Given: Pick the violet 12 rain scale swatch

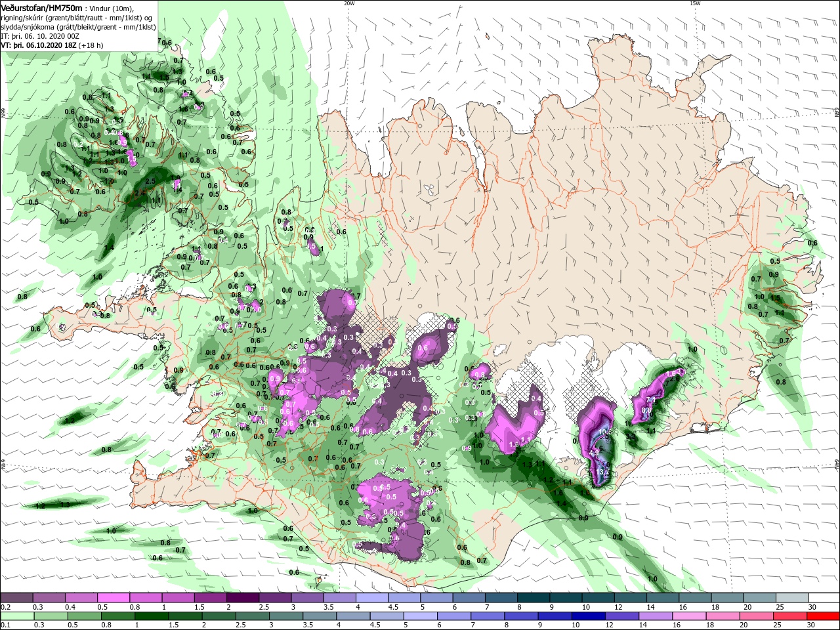Looking at the screenshot, I should coord(622,616).
